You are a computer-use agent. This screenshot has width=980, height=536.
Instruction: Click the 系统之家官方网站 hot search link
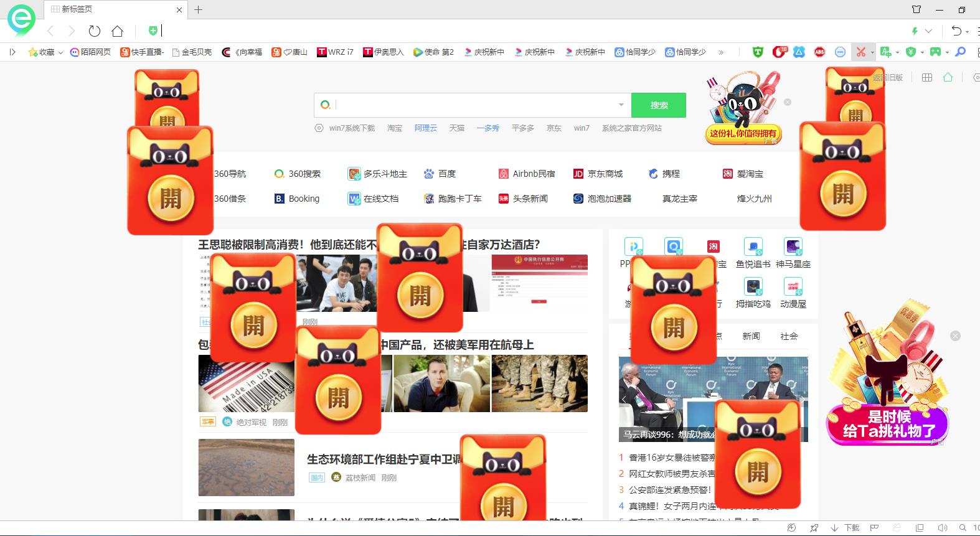coord(631,128)
